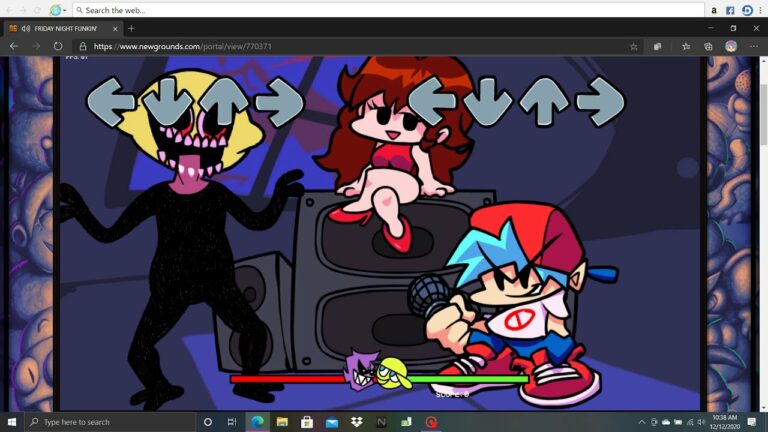Click the Score text below the health bar
This screenshot has width=768, height=432.
click(x=453, y=394)
